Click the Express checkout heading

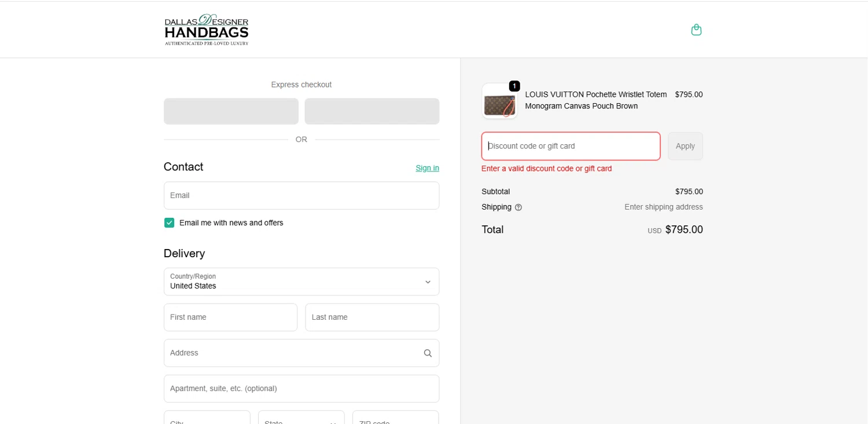301,85
